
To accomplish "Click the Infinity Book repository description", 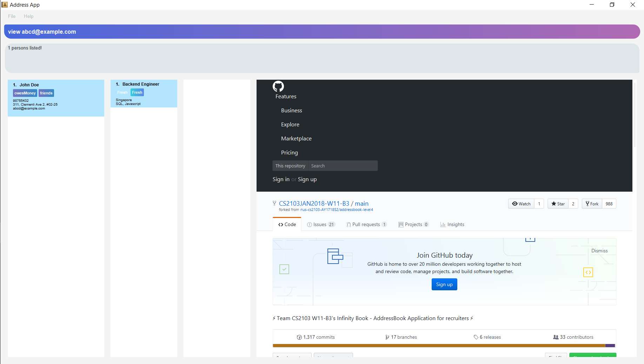I will [x=373, y=318].
